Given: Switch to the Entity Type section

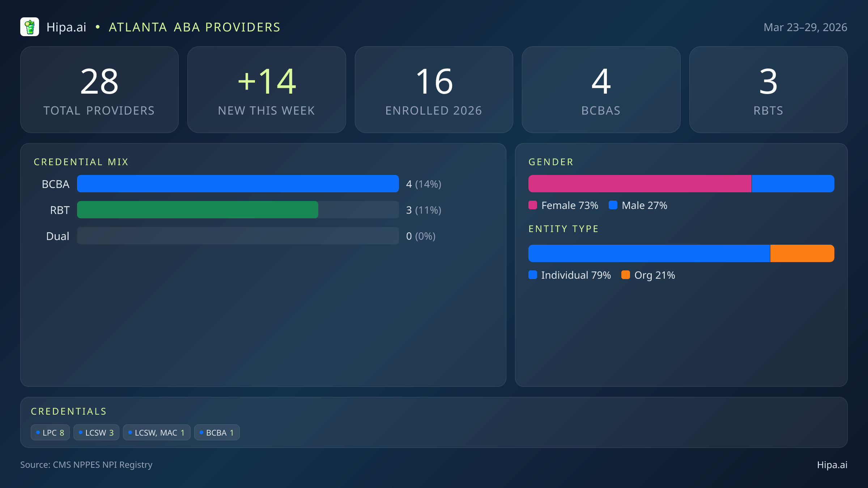Looking at the screenshot, I should click(x=563, y=228).
